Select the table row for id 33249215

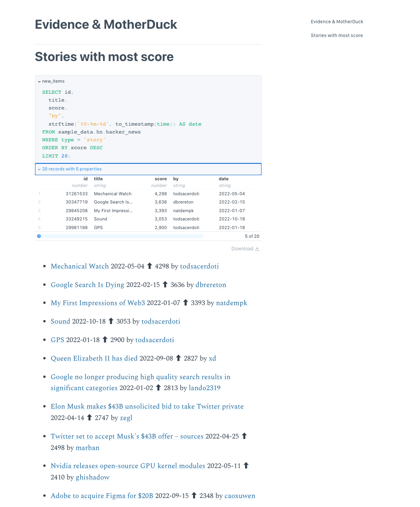[148, 219]
